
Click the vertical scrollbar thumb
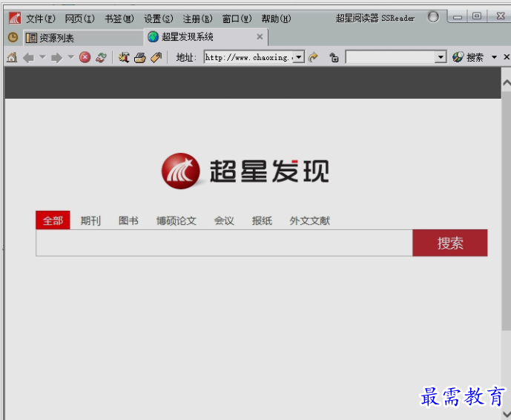tap(507, 211)
